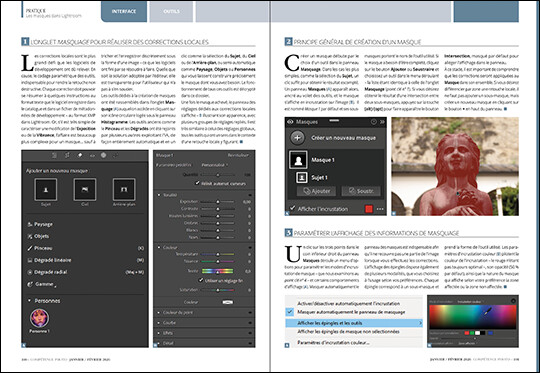Viewport: 540px width, 373px height.
Task: Open the three-dots overlay options menu
Action: pyautogui.click(x=380, y=209)
